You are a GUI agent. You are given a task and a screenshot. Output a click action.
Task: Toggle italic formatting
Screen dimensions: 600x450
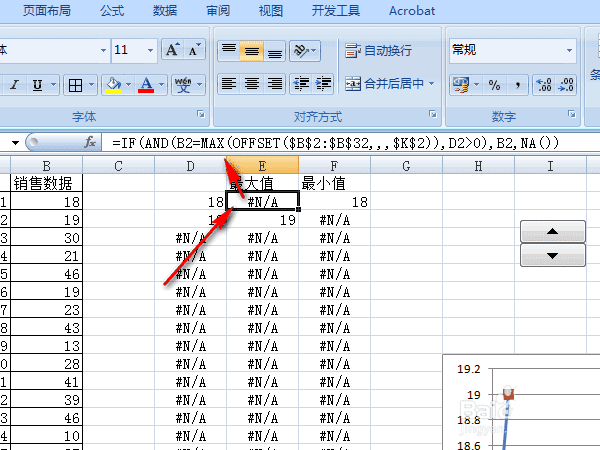15,85
